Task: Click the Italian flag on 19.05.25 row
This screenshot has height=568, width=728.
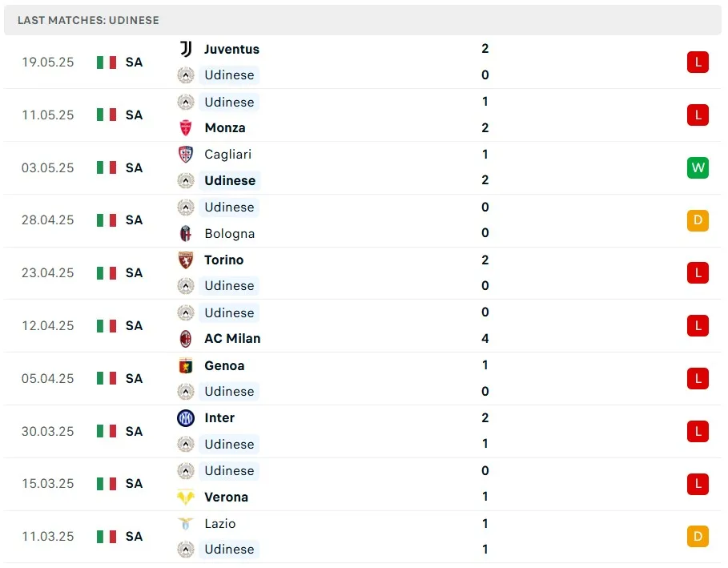Action: 107,62
